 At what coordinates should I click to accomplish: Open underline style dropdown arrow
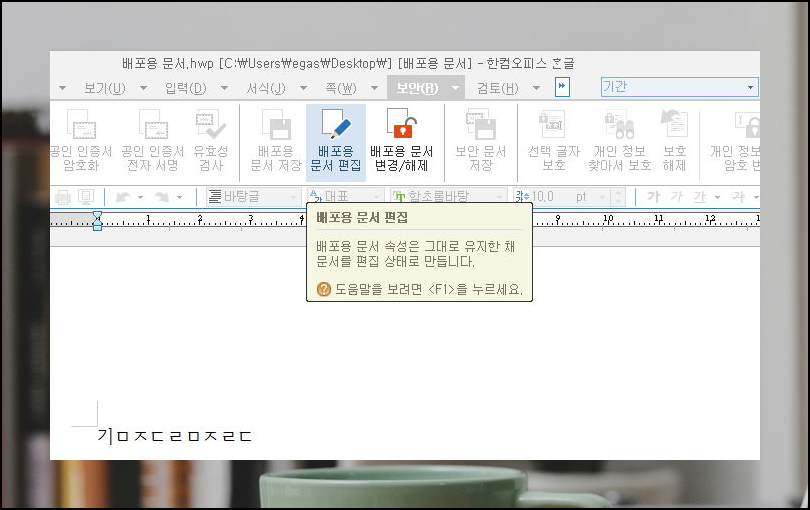[717, 197]
